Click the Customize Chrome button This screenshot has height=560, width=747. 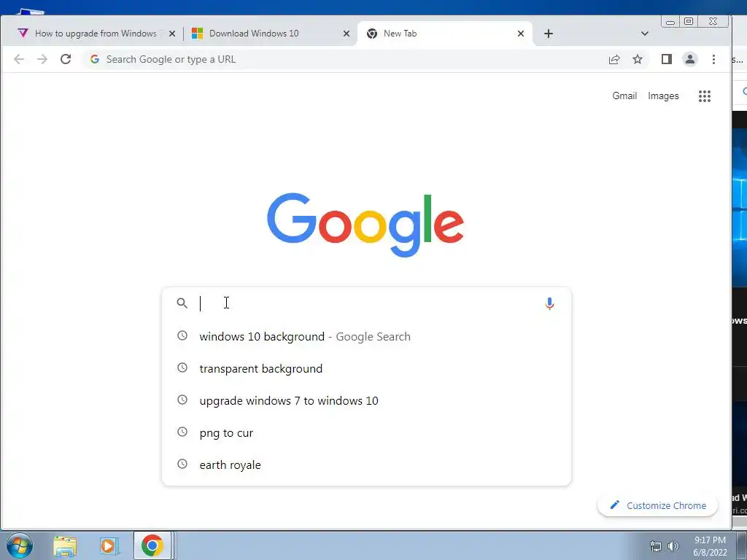pyautogui.click(x=657, y=505)
